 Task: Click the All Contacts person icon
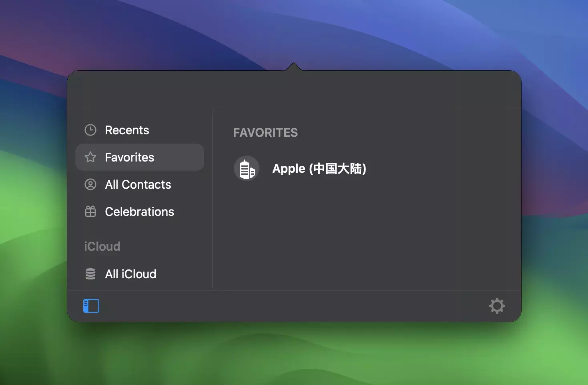coord(90,184)
